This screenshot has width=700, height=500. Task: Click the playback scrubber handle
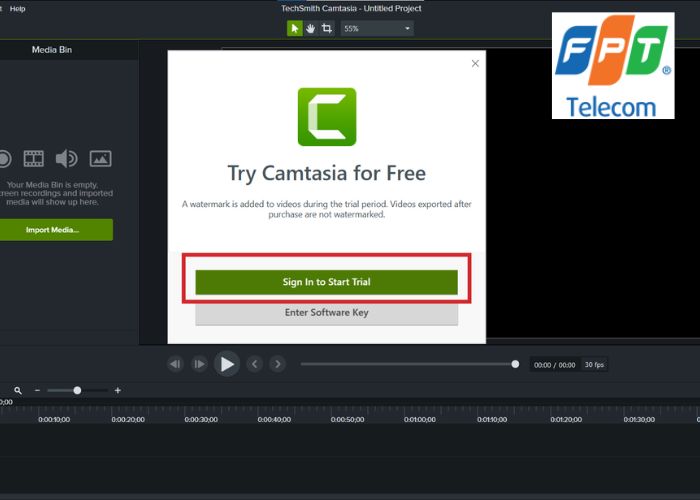pos(515,364)
